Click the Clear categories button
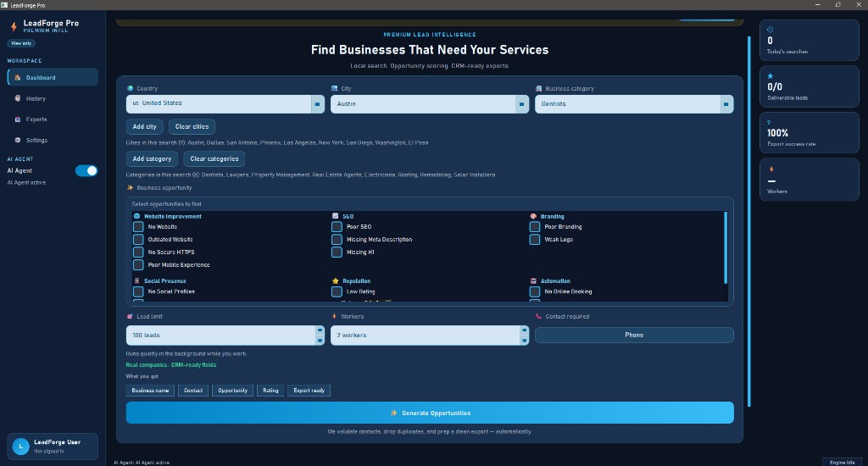The height and width of the screenshot is (466, 868). (214, 158)
